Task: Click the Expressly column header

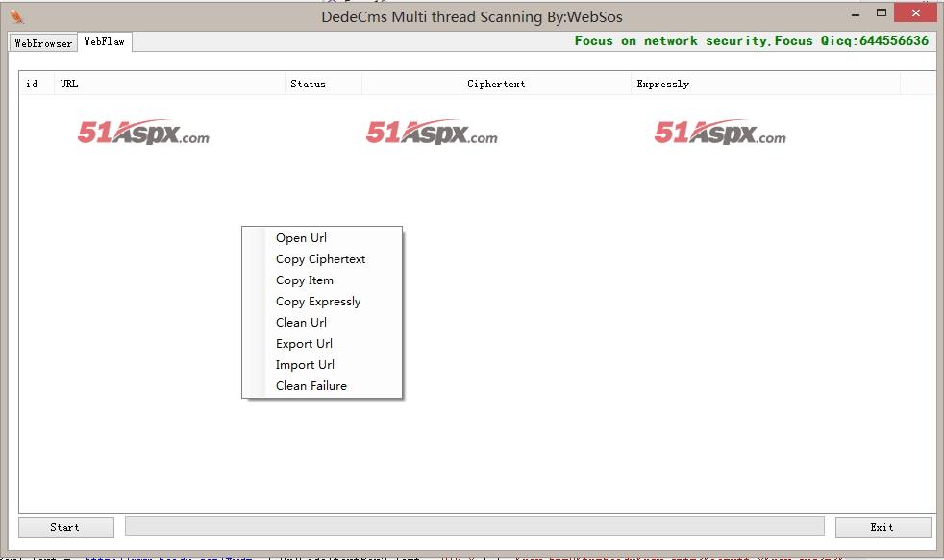Action: (765, 84)
